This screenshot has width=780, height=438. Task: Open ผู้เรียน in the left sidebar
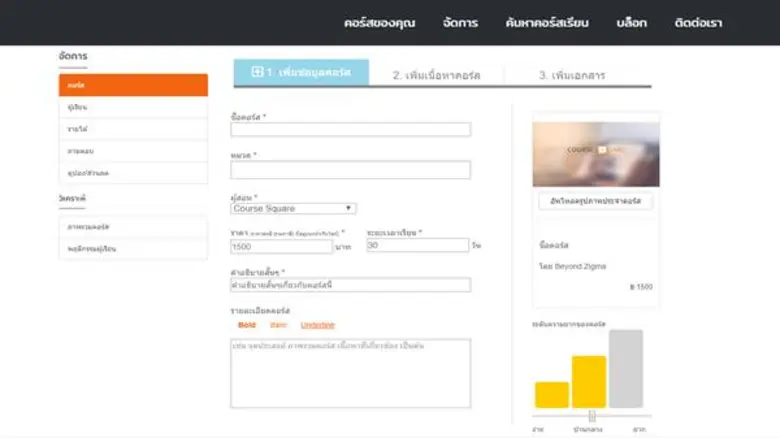click(x=133, y=107)
